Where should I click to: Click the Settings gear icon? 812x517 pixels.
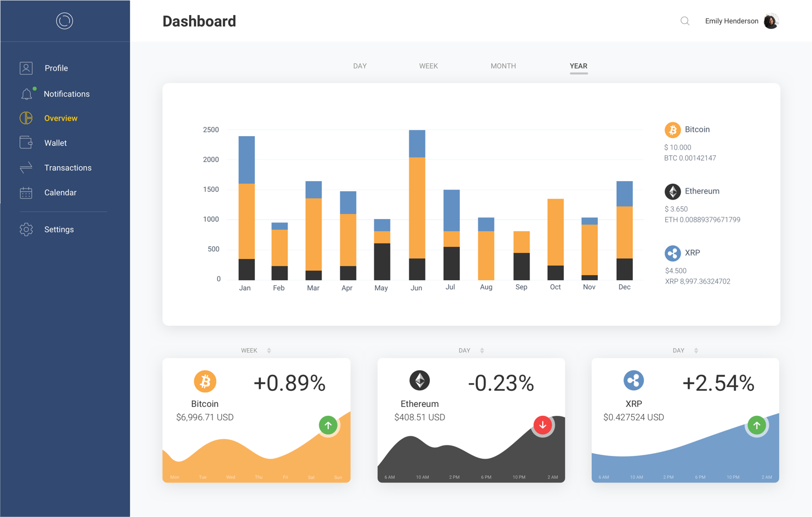pyautogui.click(x=26, y=229)
